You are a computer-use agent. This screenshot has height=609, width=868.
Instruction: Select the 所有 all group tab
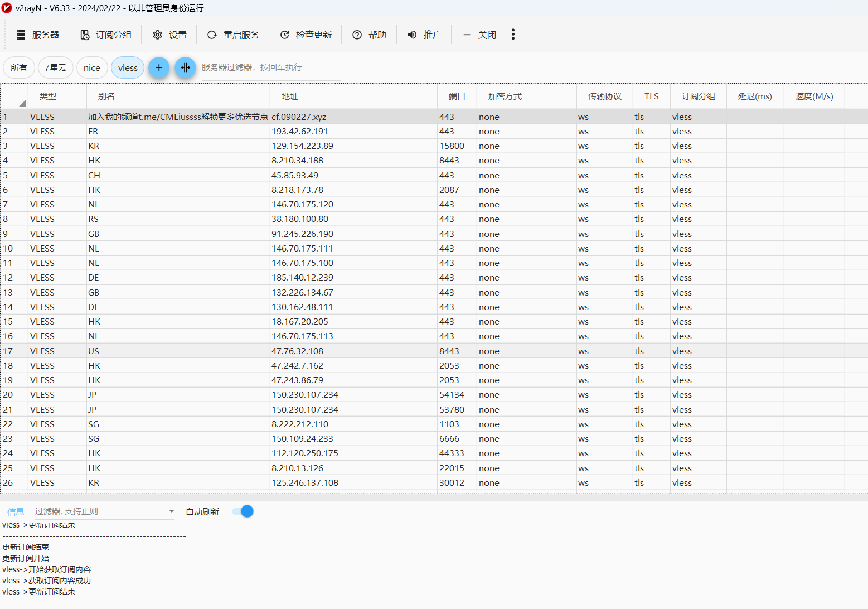[x=19, y=67]
